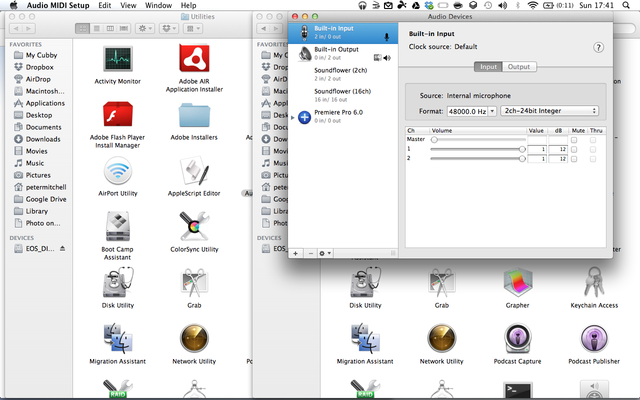Select the Podcast Publisher icon
Image resolution: width=640 pixels, height=400 pixels.
pyautogui.click(x=594, y=338)
